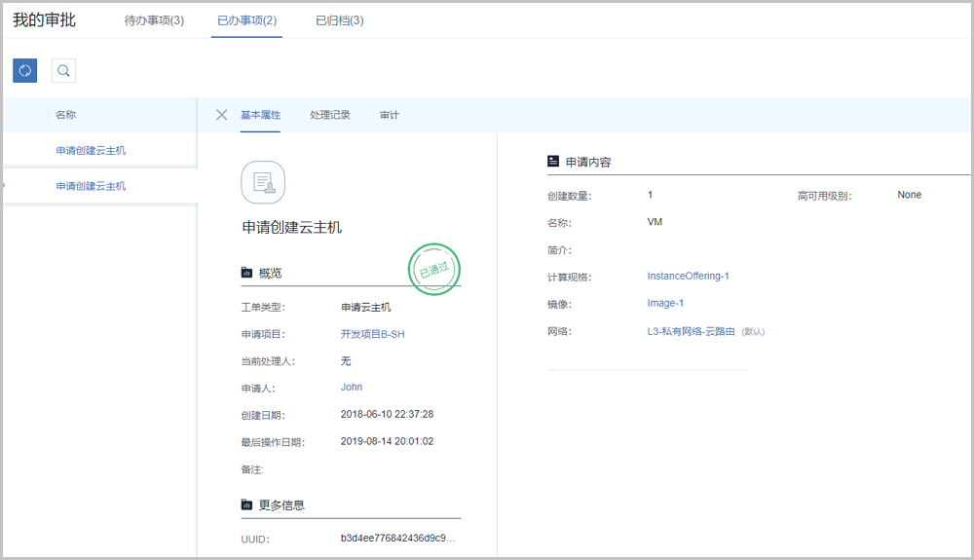Screen dimensions: 974x560
Task: Open the InstanceOffering-1 link
Action: tap(688, 277)
